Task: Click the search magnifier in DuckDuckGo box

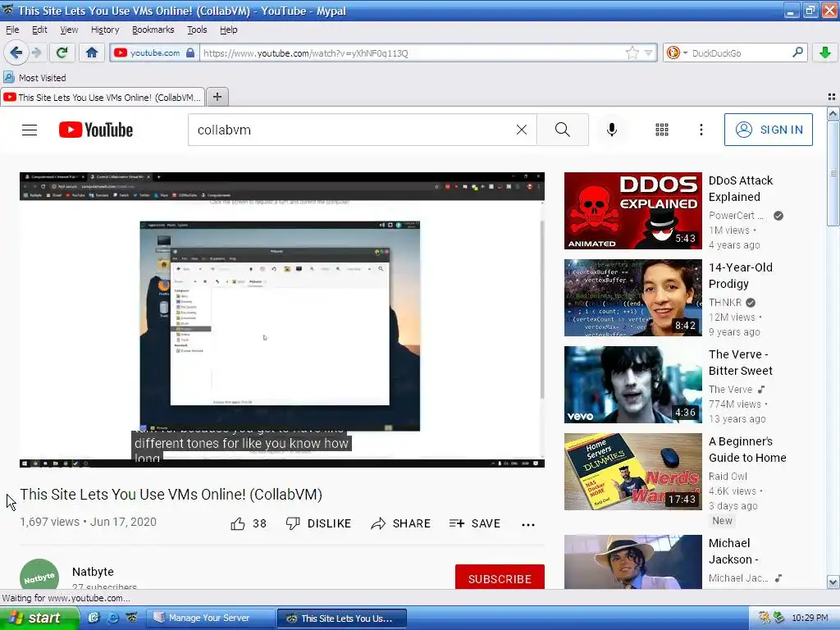Action: pyautogui.click(x=797, y=52)
